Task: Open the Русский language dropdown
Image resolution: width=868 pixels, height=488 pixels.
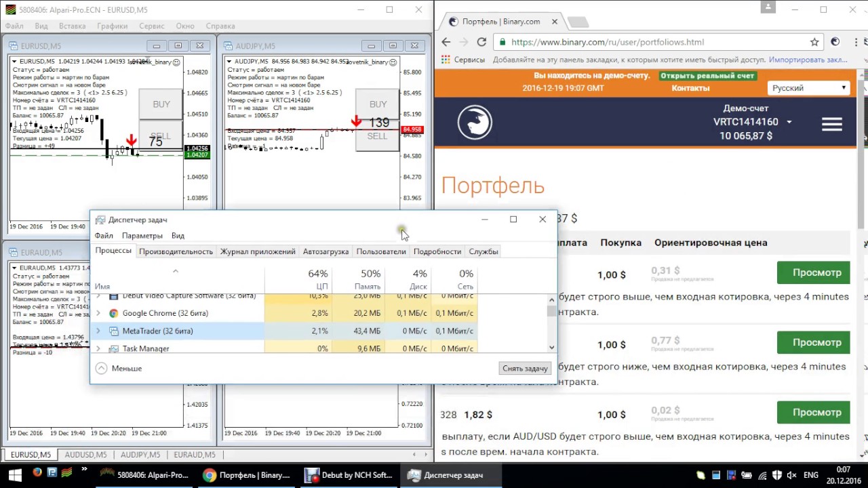Action: pyautogui.click(x=808, y=88)
